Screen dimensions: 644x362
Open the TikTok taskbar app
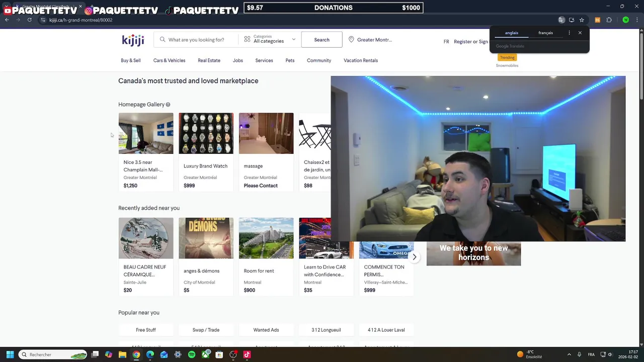click(247, 354)
